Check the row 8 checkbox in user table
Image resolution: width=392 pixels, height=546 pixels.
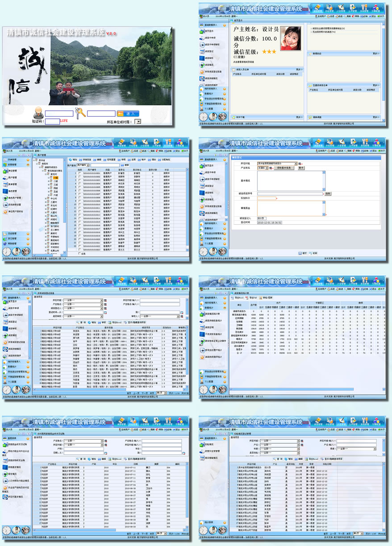click(79, 197)
